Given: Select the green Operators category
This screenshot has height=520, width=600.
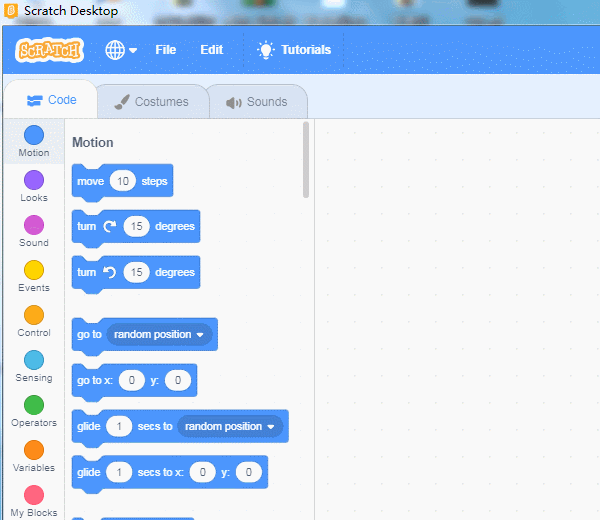Looking at the screenshot, I should [x=34, y=405].
